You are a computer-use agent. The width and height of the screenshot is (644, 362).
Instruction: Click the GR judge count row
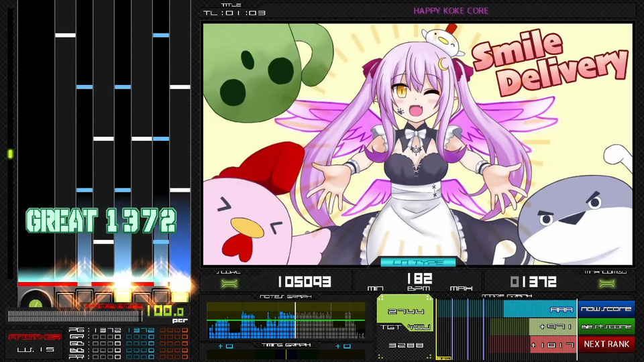tap(128, 337)
